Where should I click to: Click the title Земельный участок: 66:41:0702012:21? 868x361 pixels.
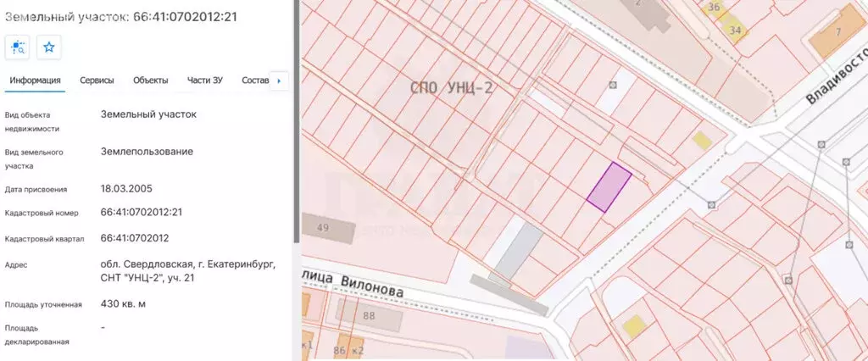coord(120,17)
